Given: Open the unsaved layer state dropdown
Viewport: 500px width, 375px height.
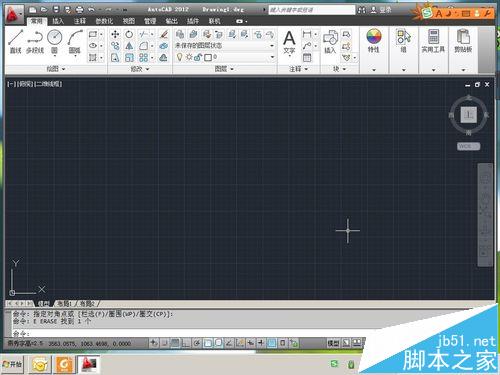Looking at the screenshot, I should coord(225,46).
